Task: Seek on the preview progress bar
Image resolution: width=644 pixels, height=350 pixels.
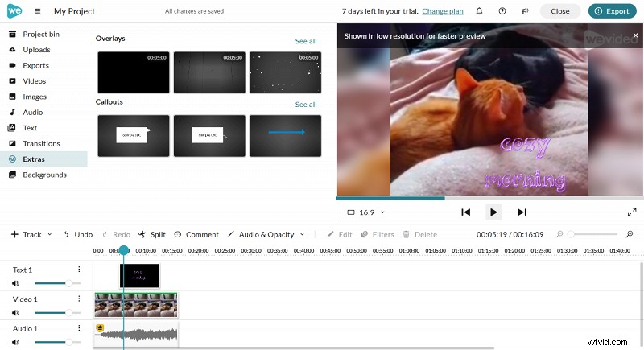Action: (x=489, y=198)
